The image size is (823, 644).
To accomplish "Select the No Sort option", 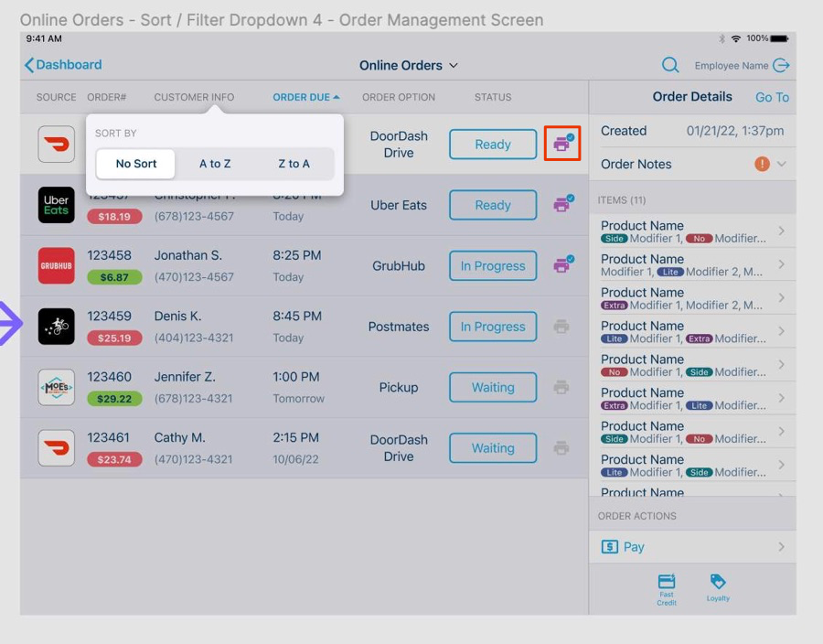I will click(x=136, y=164).
